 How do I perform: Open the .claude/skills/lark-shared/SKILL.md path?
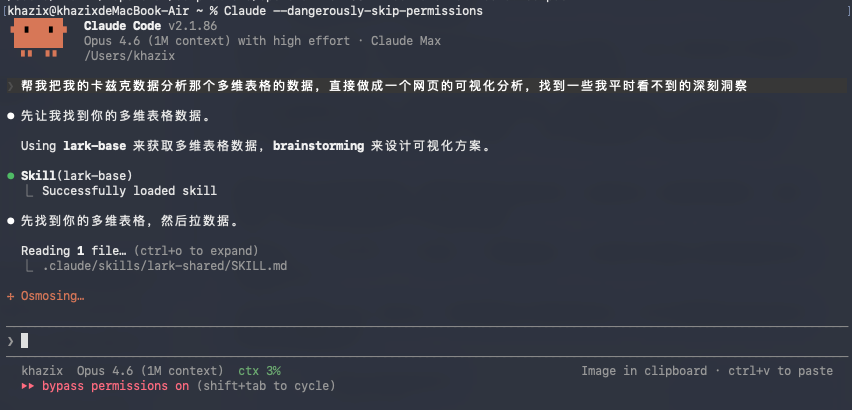tap(165, 265)
